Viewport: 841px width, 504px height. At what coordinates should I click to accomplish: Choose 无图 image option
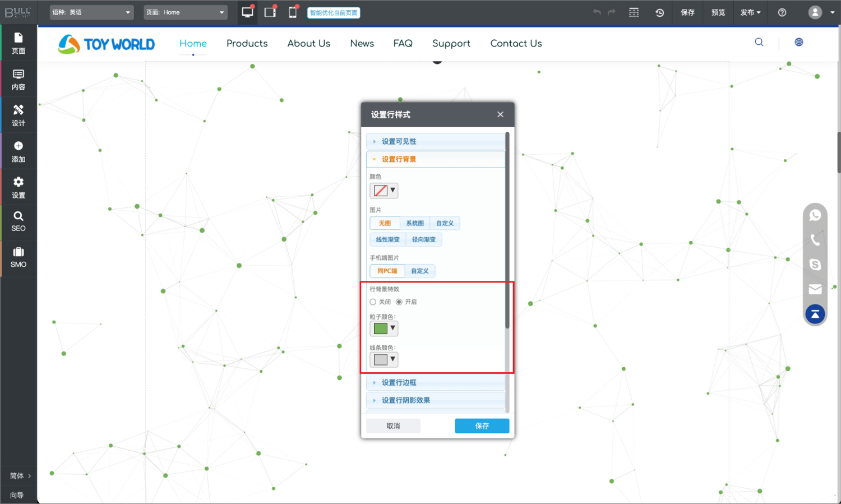tap(385, 223)
